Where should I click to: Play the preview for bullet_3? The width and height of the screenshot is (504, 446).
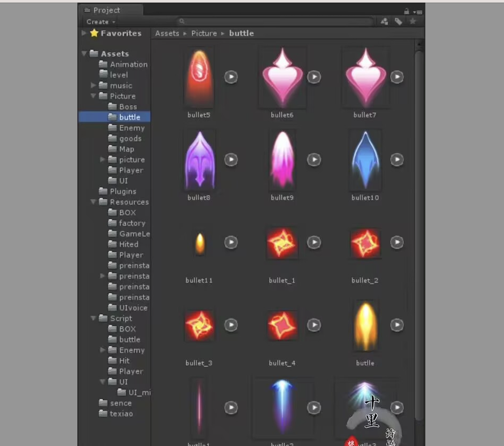point(231,325)
